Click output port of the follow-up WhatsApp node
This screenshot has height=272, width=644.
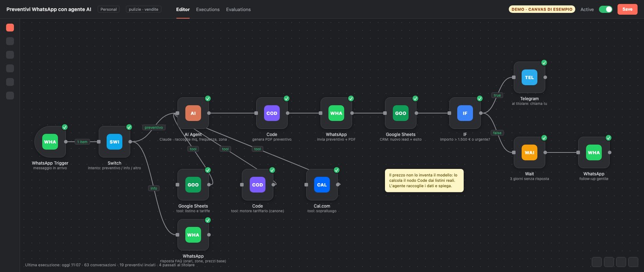pos(609,152)
